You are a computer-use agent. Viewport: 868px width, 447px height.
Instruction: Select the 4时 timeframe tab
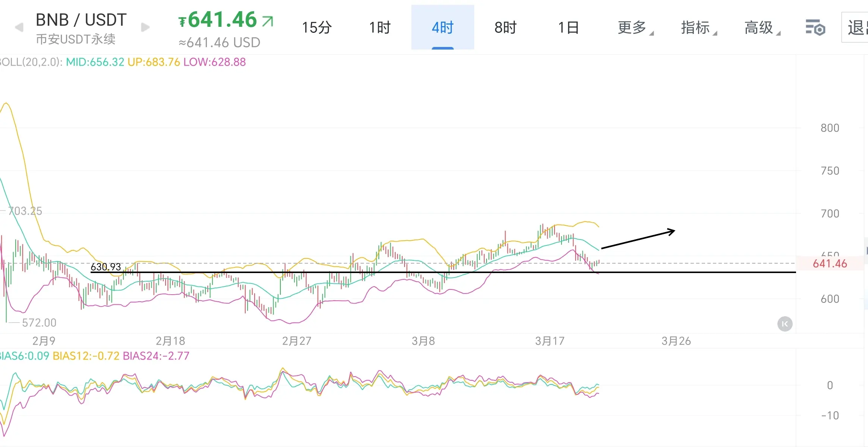click(443, 28)
